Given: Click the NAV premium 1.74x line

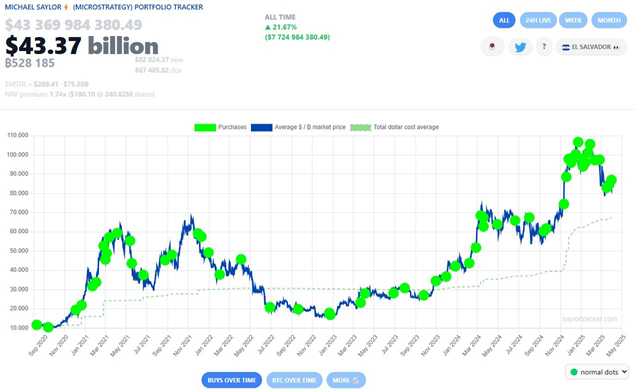Looking at the screenshot, I should pos(80,94).
